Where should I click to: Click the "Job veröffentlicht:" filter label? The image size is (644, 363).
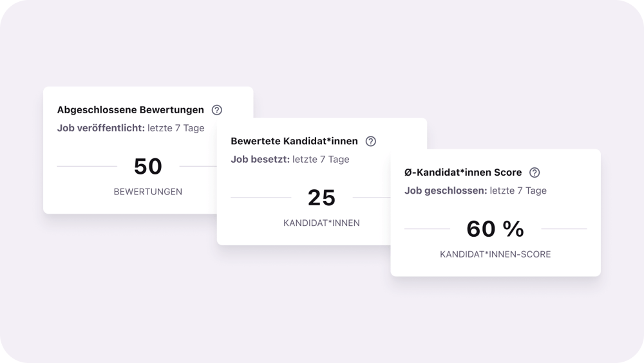point(100,128)
